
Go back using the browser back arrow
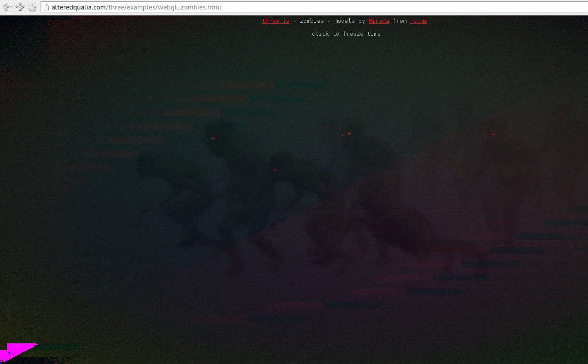tap(7, 7)
